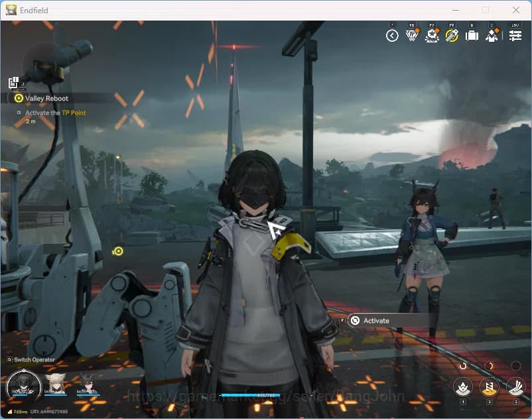Click the yellow waypoint marker on the machine
532x419 pixels.
(118, 251)
